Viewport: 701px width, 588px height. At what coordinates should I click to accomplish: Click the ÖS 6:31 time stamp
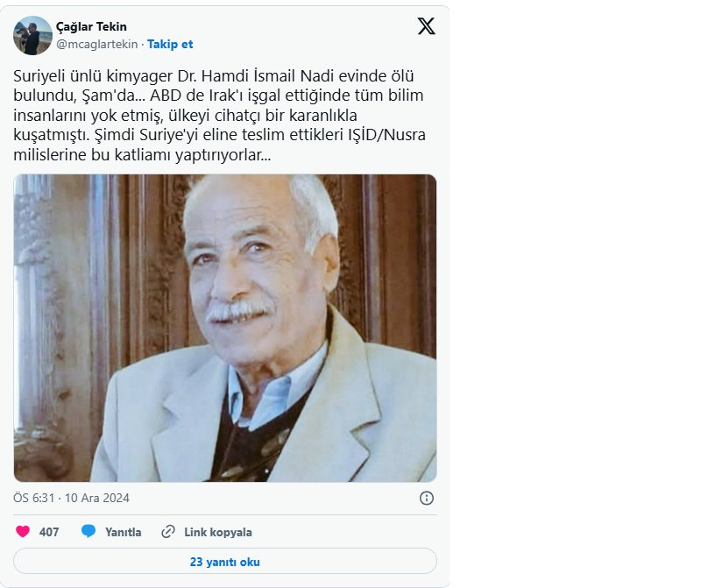click(x=34, y=498)
